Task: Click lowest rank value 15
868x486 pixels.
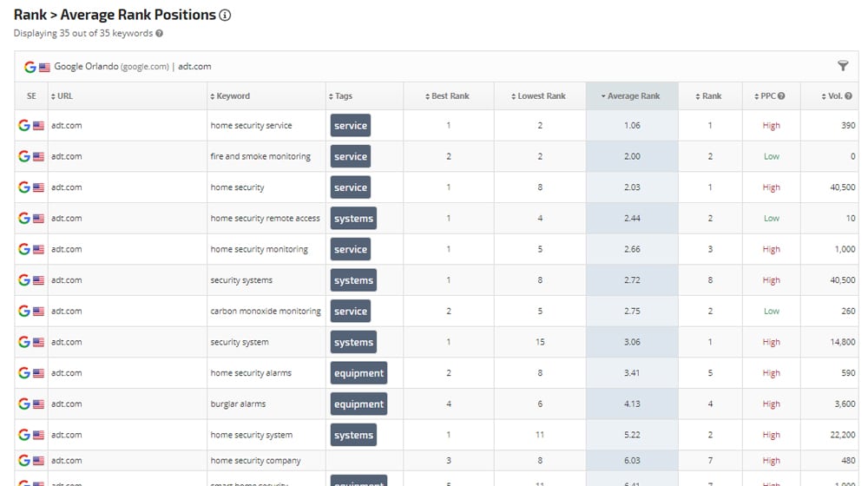Action: coord(540,342)
